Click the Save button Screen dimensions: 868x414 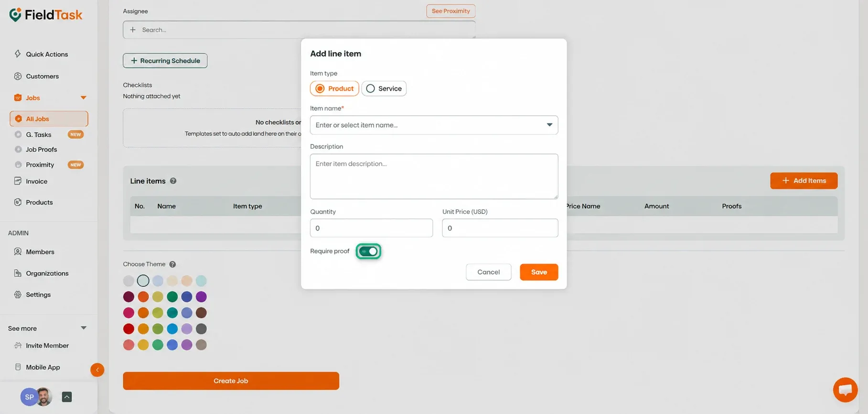[x=539, y=272]
